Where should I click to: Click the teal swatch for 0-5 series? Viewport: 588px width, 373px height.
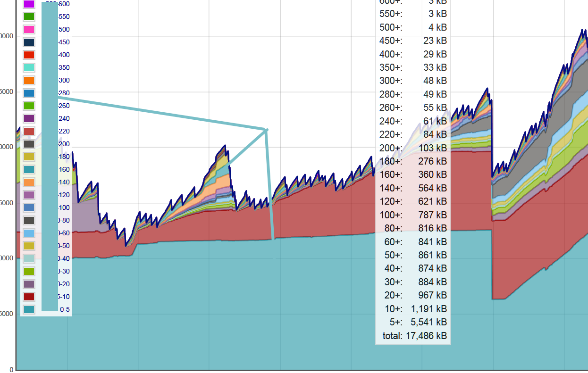pos(29,310)
